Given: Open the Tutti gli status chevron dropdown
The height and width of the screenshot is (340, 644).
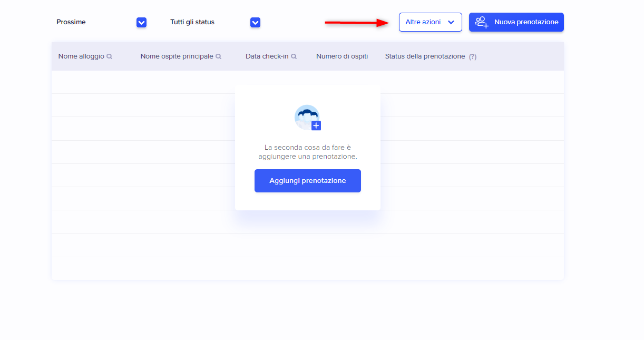Looking at the screenshot, I should click(x=255, y=22).
